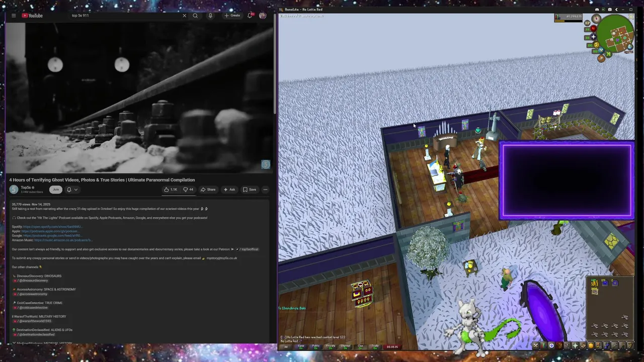
Task: Open the Skills tab icon
Action: click(x=544, y=345)
